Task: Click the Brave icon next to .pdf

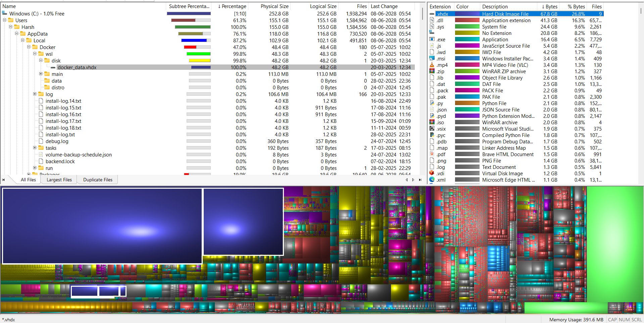Action: click(432, 154)
